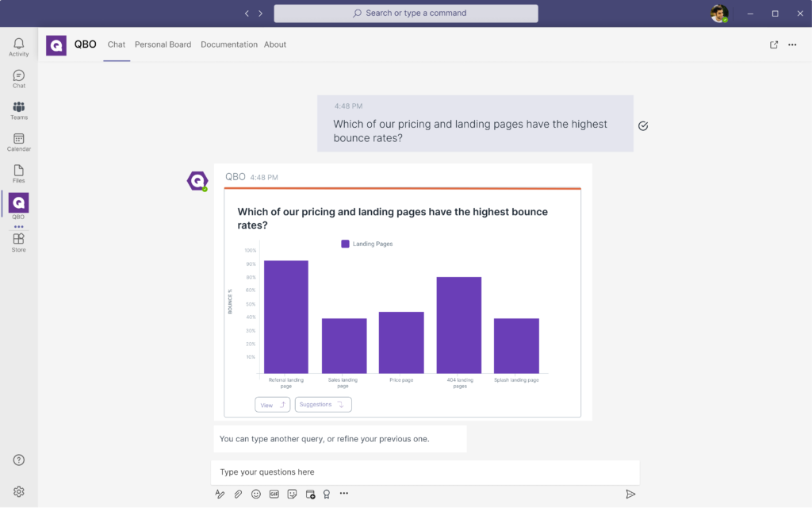Viewport: 812px width, 508px height.
Task: Go to the Calendar view
Action: coord(18,141)
